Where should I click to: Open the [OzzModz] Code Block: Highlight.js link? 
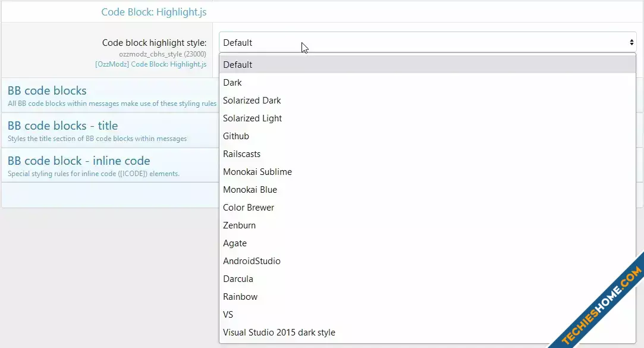click(x=150, y=64)
